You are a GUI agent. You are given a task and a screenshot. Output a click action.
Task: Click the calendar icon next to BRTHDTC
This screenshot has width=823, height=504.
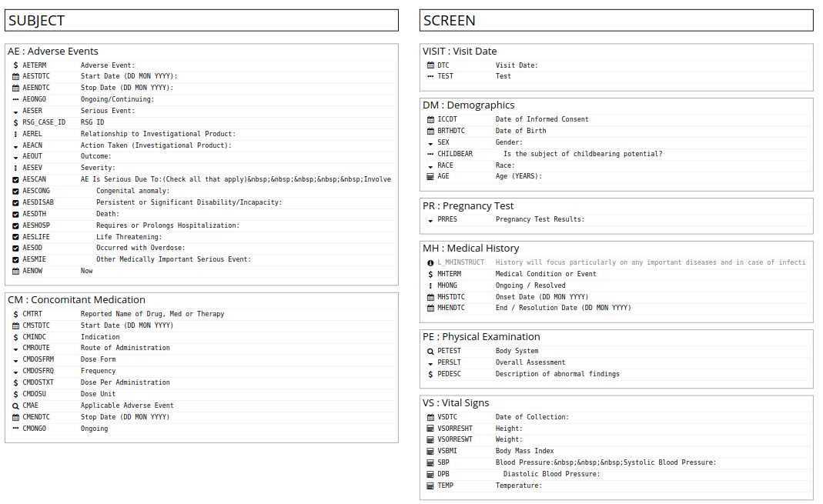(x=430, y=131)
